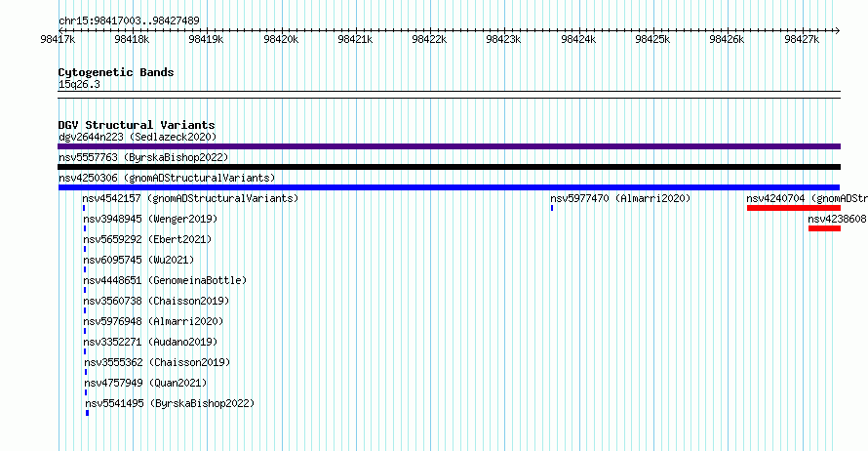Open the nsv3352271 (Audano2019) label
This screenshot has height=451, width=868.
click(150, 342)
